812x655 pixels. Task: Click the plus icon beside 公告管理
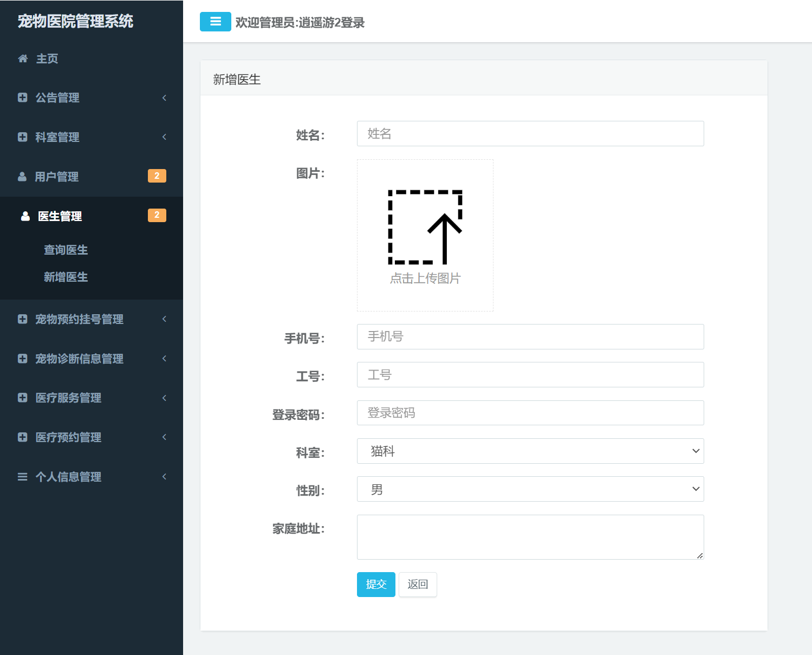(22, 98)
